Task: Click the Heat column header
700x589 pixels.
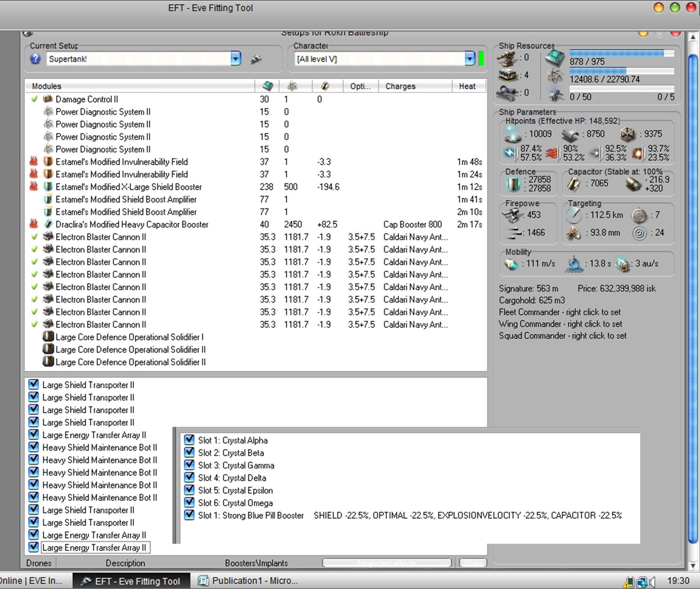Action: click(x=469, y=86)
